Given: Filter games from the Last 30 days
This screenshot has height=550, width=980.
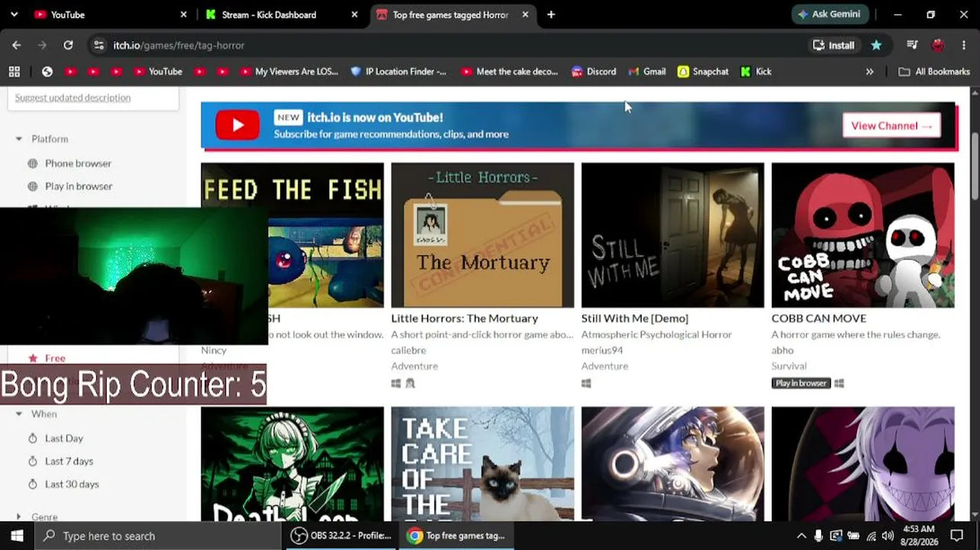Looking at the screenshot, I should (72, 484).
